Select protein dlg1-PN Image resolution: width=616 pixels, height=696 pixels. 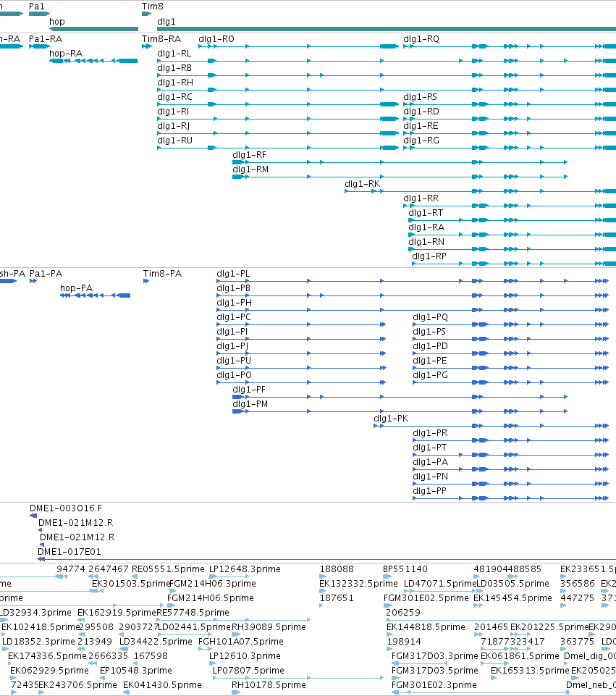[511, 484]
